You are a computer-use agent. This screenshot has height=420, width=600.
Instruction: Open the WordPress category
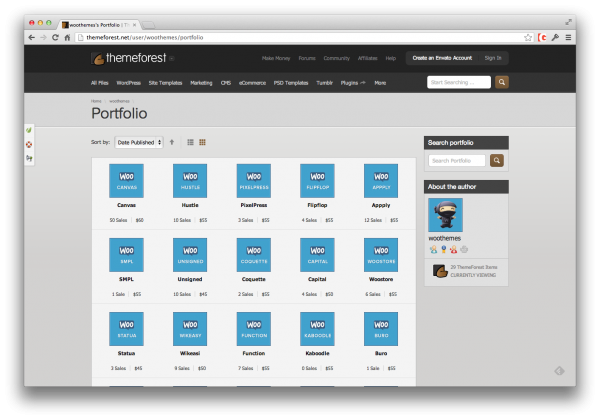click(129, 83)
